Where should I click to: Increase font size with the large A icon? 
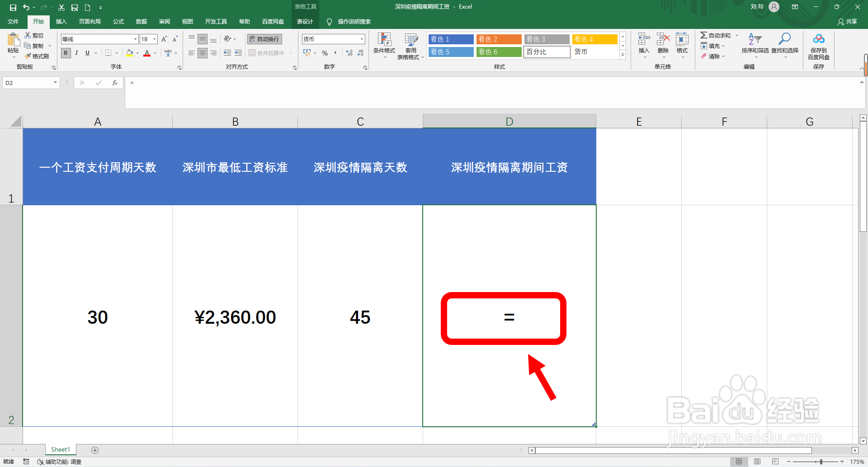click(x=164, y=39)
